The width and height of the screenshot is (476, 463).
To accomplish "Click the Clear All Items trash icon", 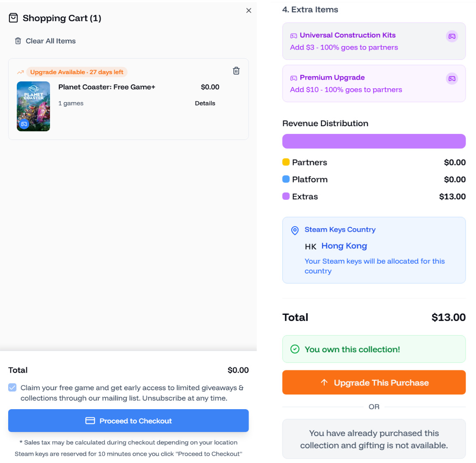I will click(x=18, y=41).
